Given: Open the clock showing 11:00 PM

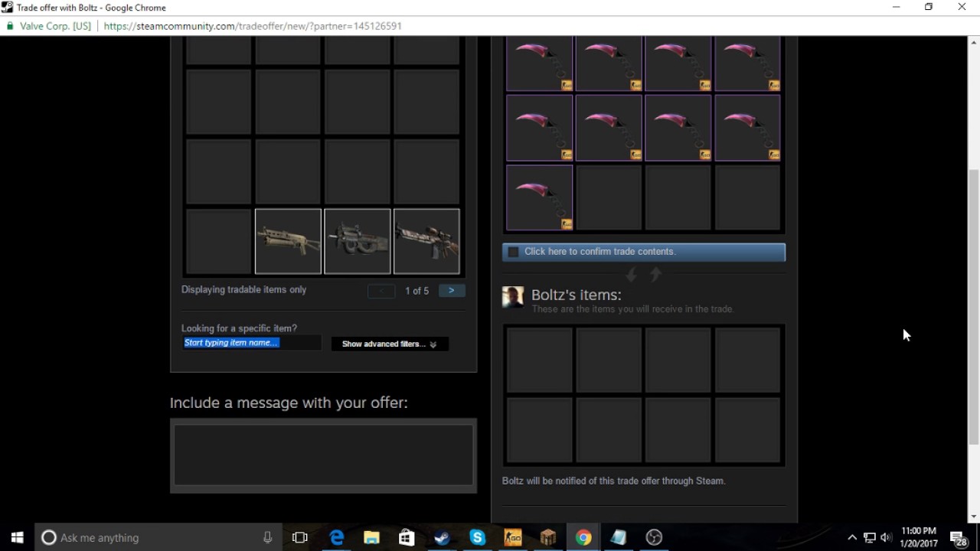Looking at the screenshot, I should coord(919,537).
